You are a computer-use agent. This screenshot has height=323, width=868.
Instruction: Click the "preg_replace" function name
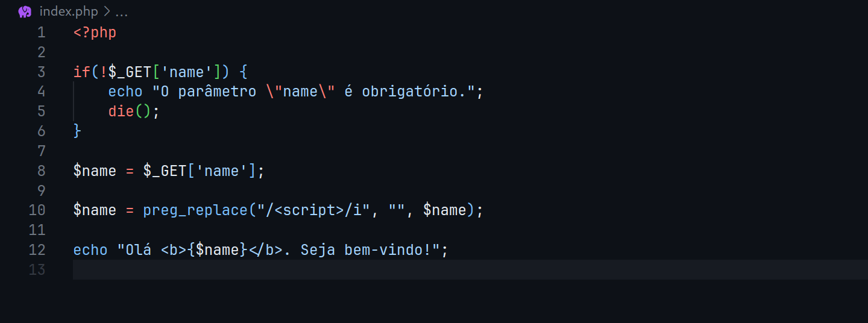[x=195, y=210]
